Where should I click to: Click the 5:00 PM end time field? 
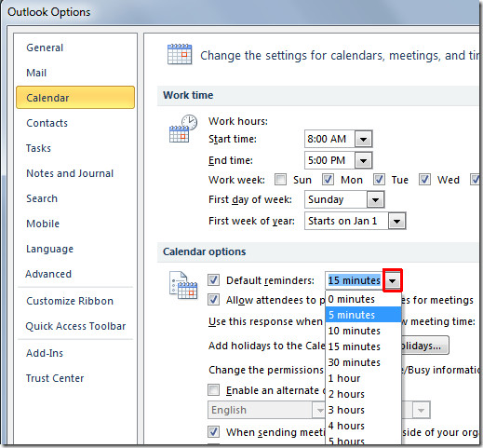point(329,160)
